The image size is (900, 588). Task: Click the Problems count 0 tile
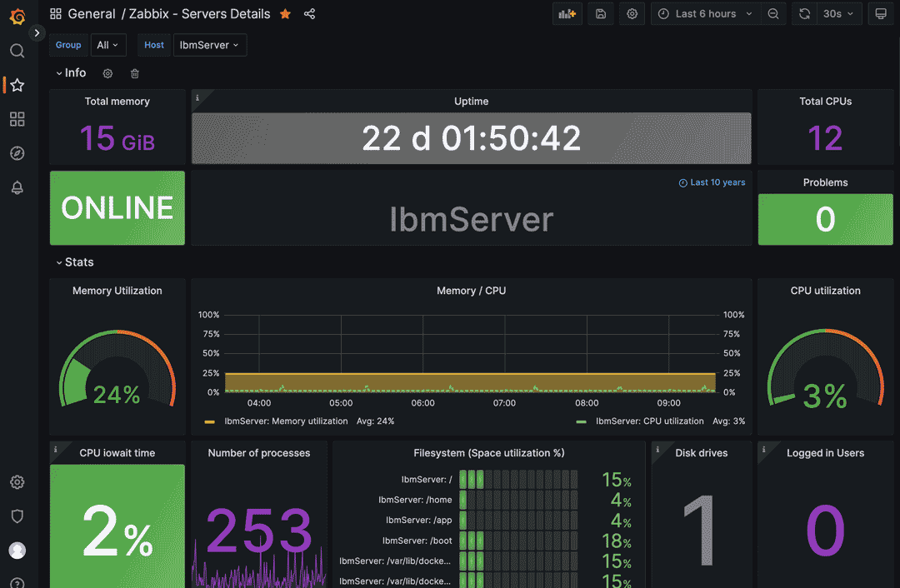[825, 219]
